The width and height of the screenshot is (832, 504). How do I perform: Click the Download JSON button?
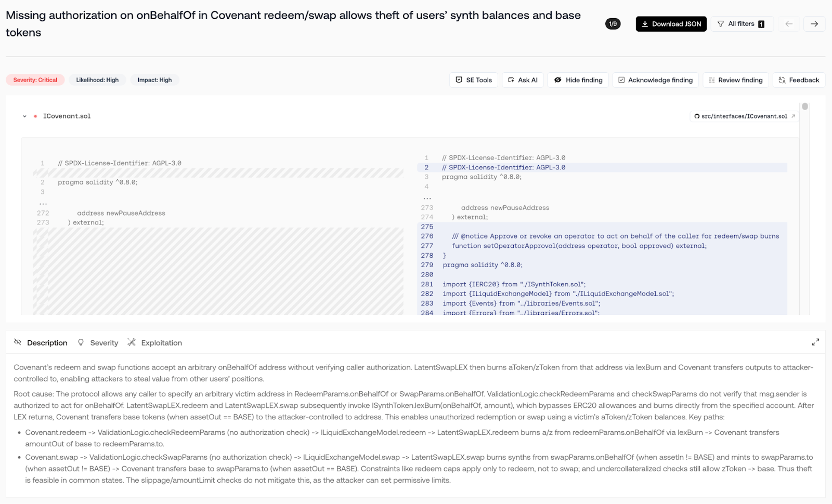click(671, 24)
